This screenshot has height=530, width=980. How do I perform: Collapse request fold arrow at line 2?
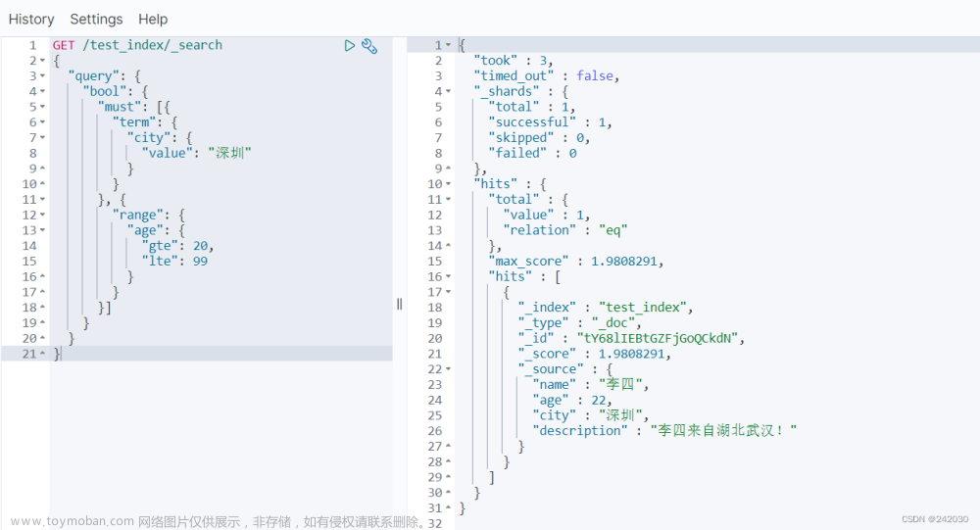(42, 62)
